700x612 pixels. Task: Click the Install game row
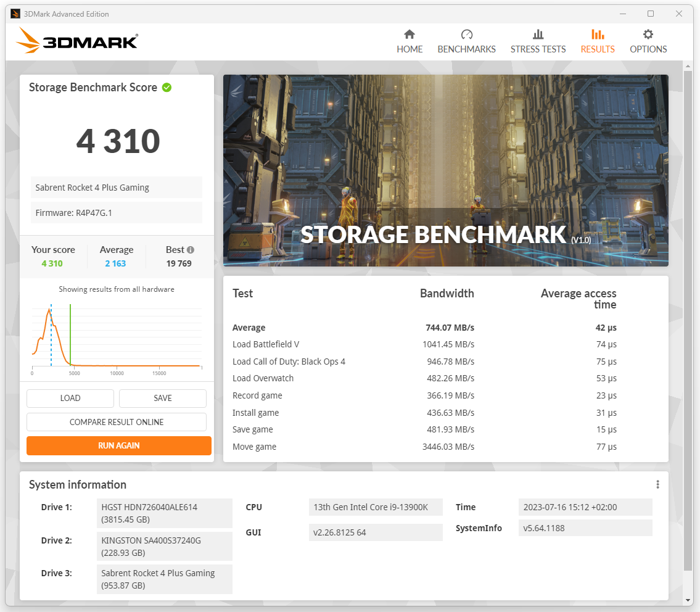pos(424,413)
